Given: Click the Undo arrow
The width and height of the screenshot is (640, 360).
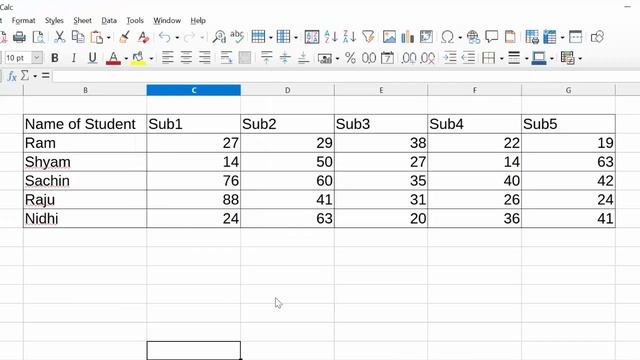Looking at the screenshot, I should pyautogui.click(x=164, y=37).
